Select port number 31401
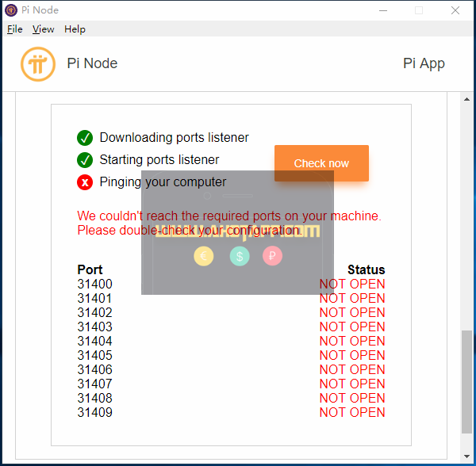Image resolution: width=476 pixels, height=466 pixels. click(x=94, y=298)
